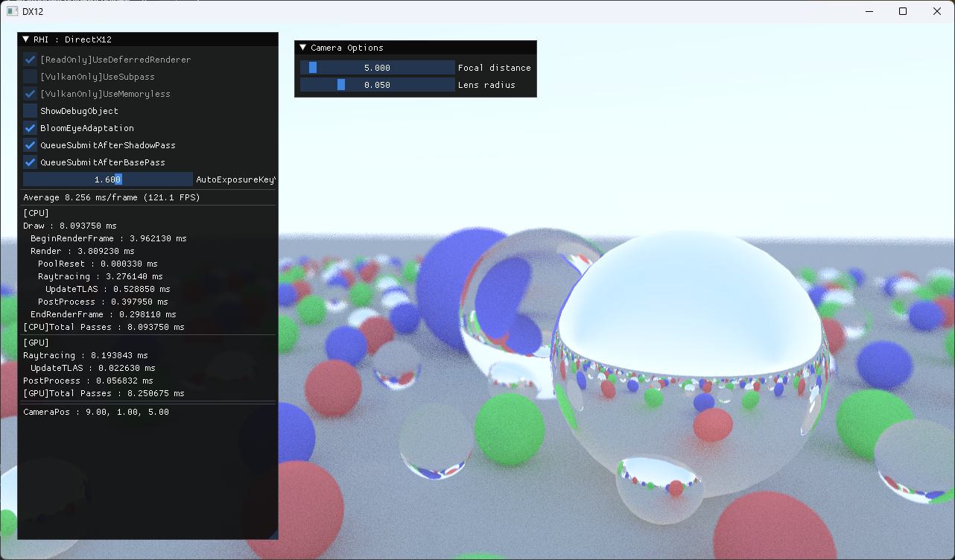Click the Focal distance slider
955x560 pixels.
click(378, 68)
